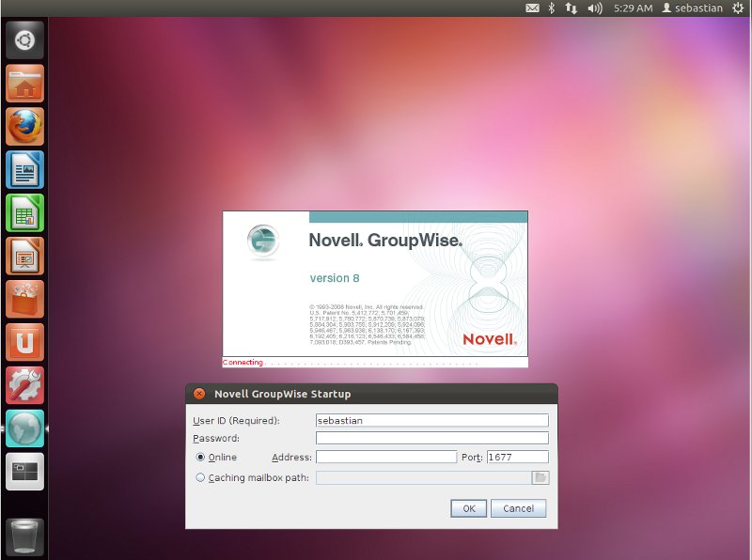
Task: Click the GroupWise logo on splash screen
Action: [263, 241]
